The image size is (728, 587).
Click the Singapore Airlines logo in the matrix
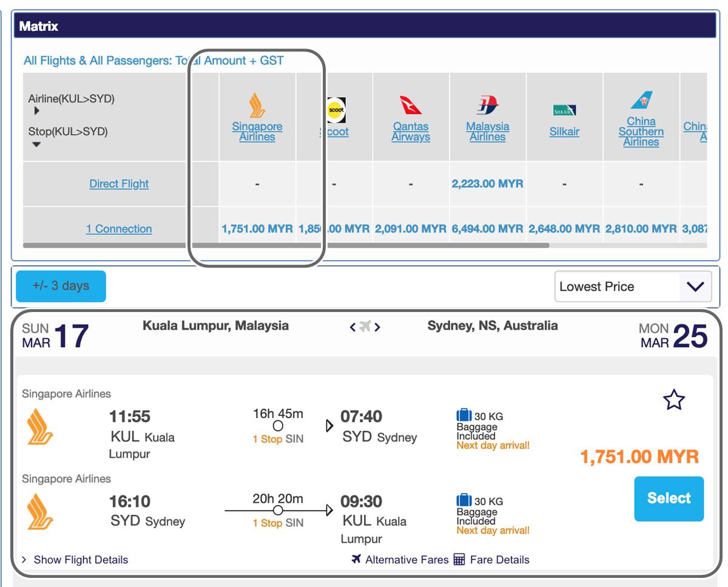coord(257,106)
